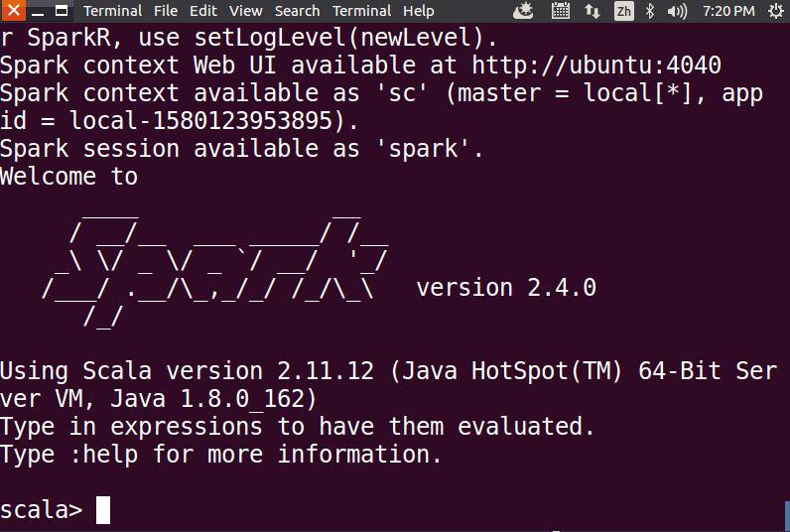The image size is (790, 532).
Task: Open the Zh input method indicator
Action: click(x=623, y=11)
